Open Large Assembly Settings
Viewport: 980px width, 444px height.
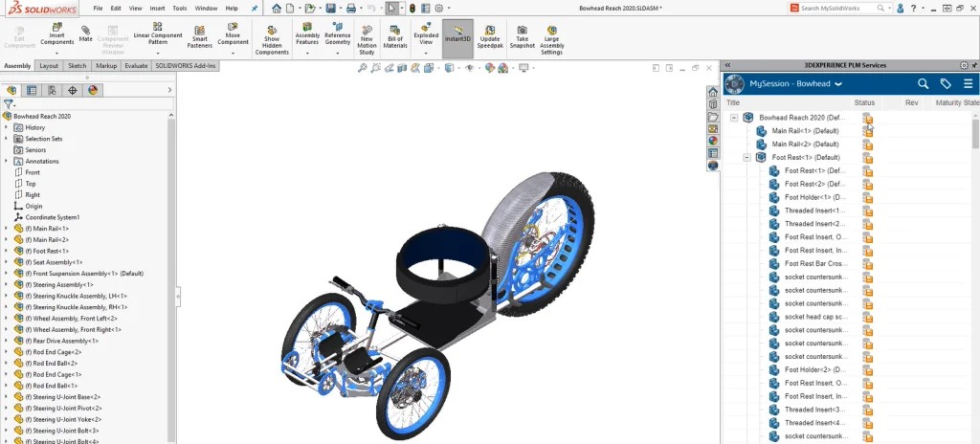pos(552,36)
